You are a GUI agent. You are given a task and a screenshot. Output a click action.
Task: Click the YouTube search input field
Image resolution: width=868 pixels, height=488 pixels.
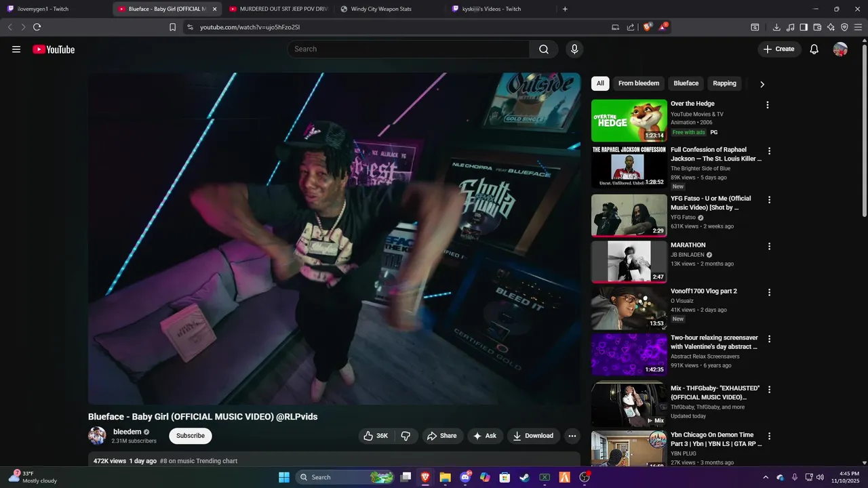(408, 49)
